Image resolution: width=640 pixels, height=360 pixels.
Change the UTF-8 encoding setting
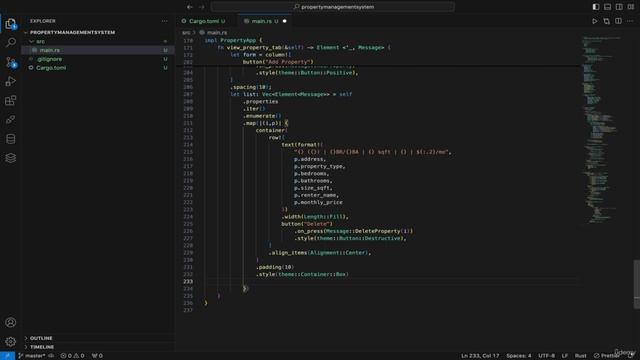point(546,356)
